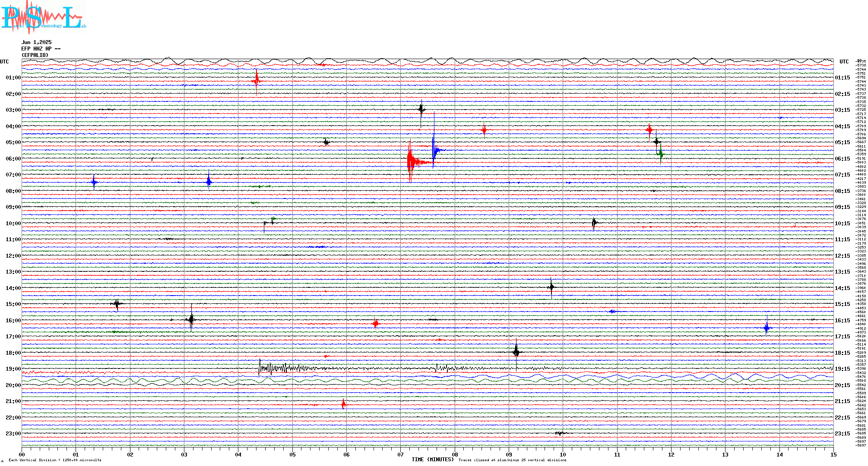Click the 18:00 hour label on left axis
This screenshot has height=466, width=868.
(13, 353)
